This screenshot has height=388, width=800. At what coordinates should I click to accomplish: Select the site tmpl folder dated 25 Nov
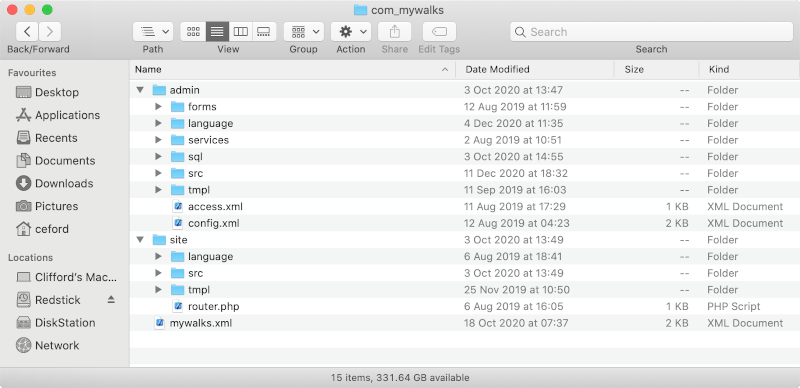[x=198, y=290]
